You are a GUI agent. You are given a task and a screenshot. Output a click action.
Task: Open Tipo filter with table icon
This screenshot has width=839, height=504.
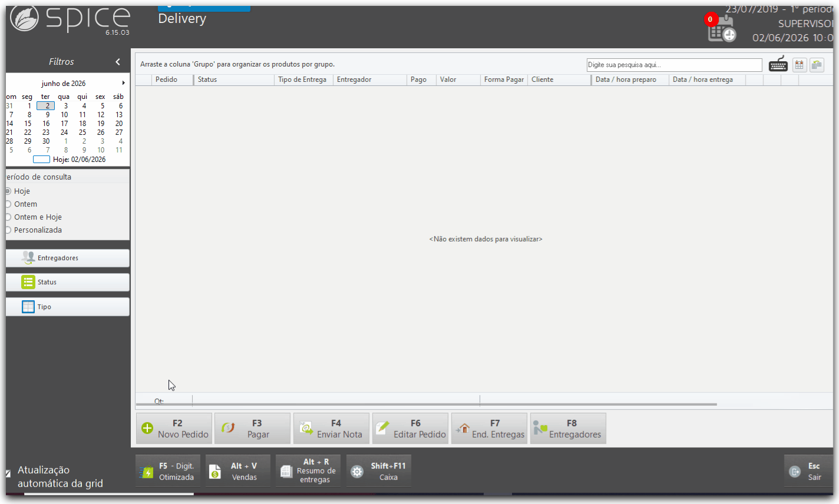click(68, 307)
